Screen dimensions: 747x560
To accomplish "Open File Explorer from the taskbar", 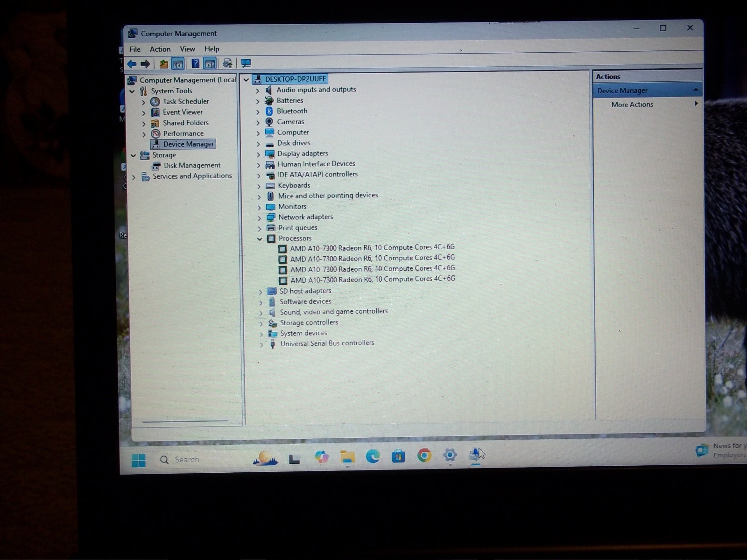I will 347,457.
